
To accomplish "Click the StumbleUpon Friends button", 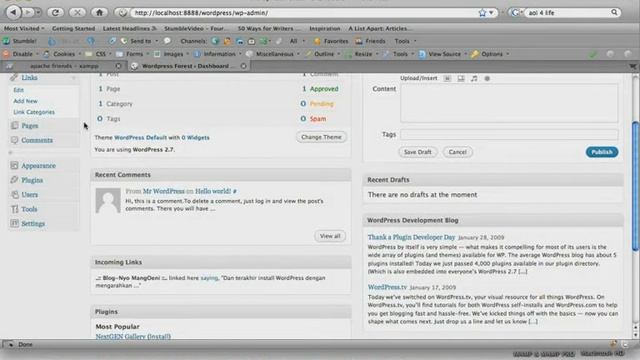I will click(370, 41).
